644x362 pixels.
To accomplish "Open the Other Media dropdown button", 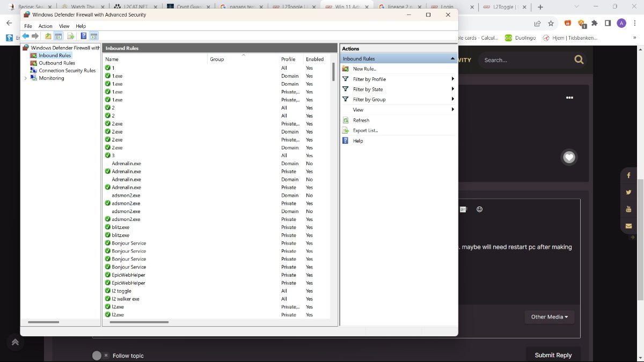I will pos(549,317).
